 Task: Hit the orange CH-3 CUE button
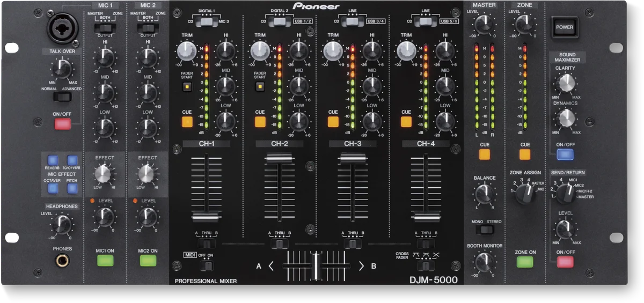[333, 121]
